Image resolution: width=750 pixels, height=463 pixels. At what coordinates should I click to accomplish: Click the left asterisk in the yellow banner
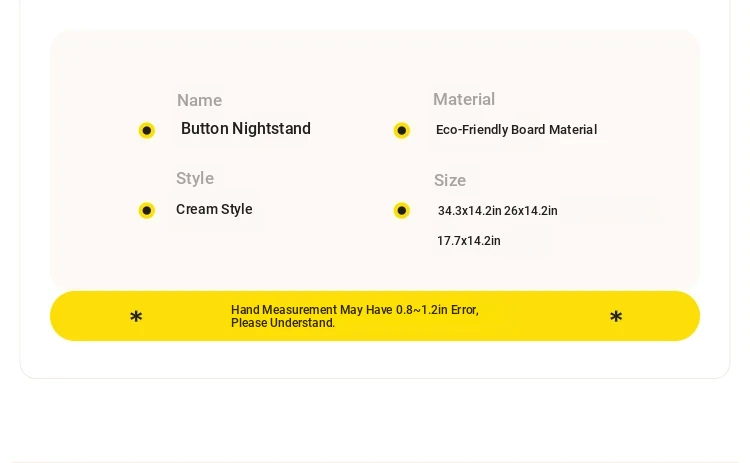pos(136,317)
